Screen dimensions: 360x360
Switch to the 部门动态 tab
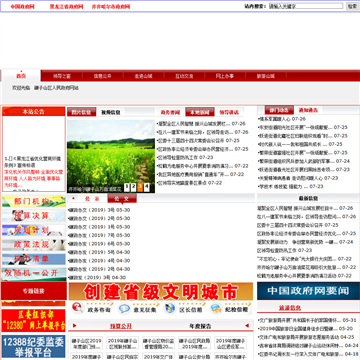pyautogui.click(x=279, y=110)
